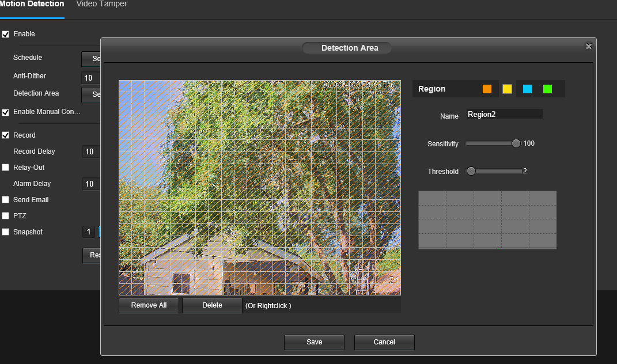
Task: Click the region Name input field
Action: (505, 115)
